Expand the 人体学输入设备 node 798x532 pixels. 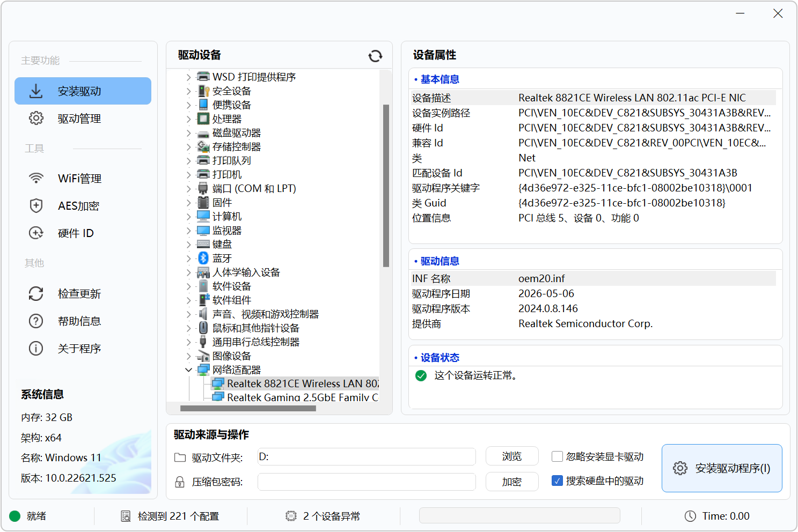point(188,272)
